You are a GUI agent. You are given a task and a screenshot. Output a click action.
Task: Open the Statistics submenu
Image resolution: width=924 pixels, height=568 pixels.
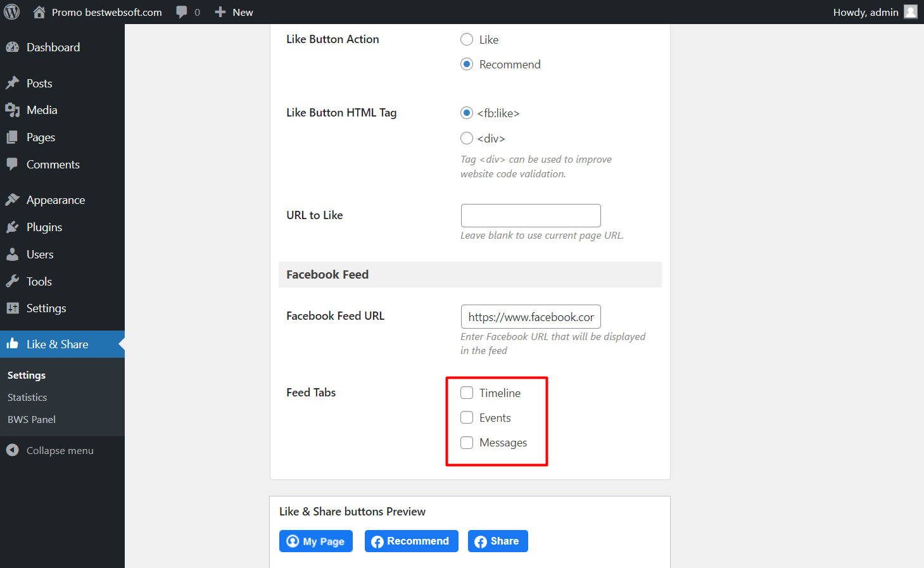(27, 398)
